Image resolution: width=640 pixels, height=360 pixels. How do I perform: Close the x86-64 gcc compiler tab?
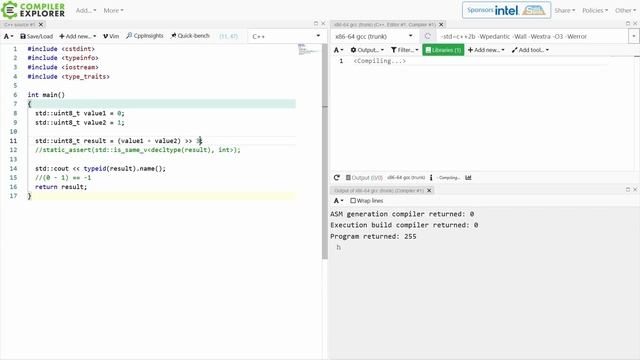[441, 24]
